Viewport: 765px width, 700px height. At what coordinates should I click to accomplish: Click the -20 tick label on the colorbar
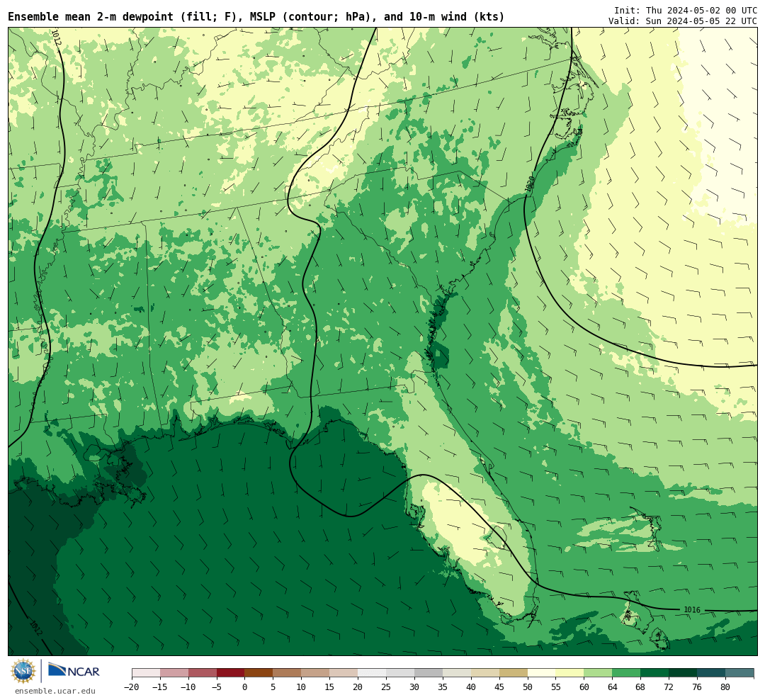click(x=132, y=687)
